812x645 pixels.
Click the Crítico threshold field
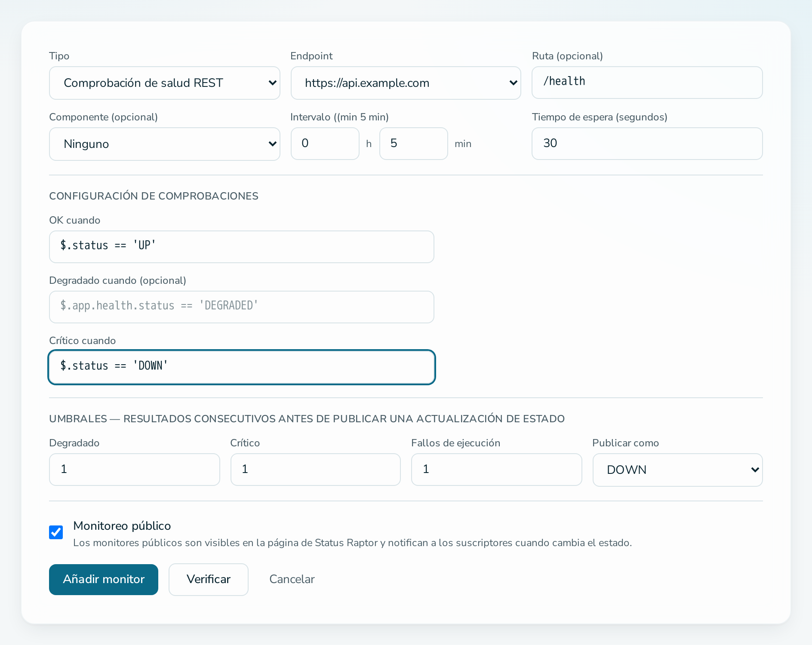[315, 470]
